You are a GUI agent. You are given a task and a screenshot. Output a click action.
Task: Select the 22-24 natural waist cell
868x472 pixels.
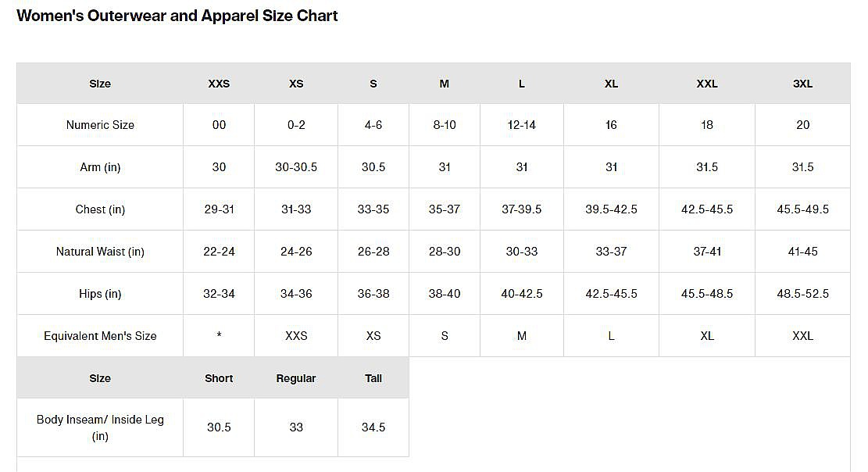coord(219,252)
